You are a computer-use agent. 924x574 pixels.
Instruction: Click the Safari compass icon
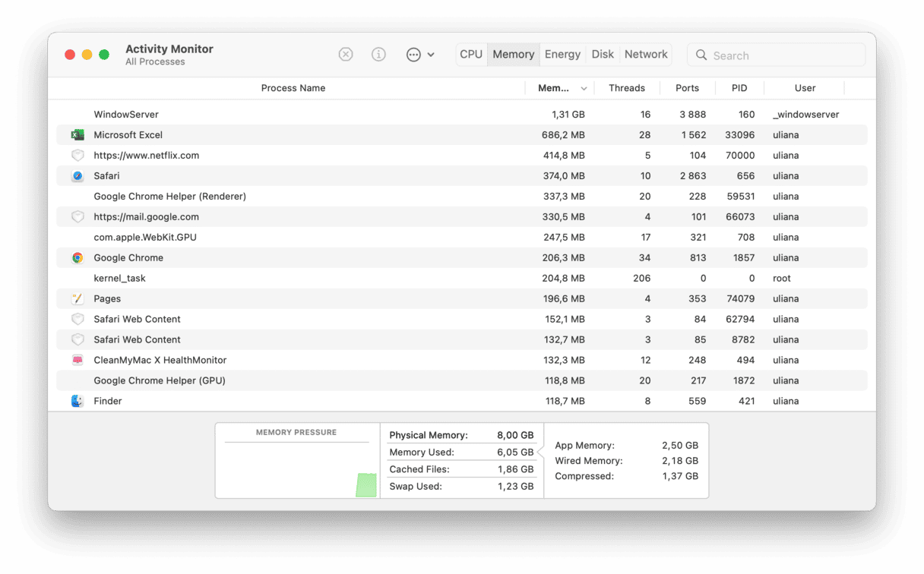[x=78, y=176]
